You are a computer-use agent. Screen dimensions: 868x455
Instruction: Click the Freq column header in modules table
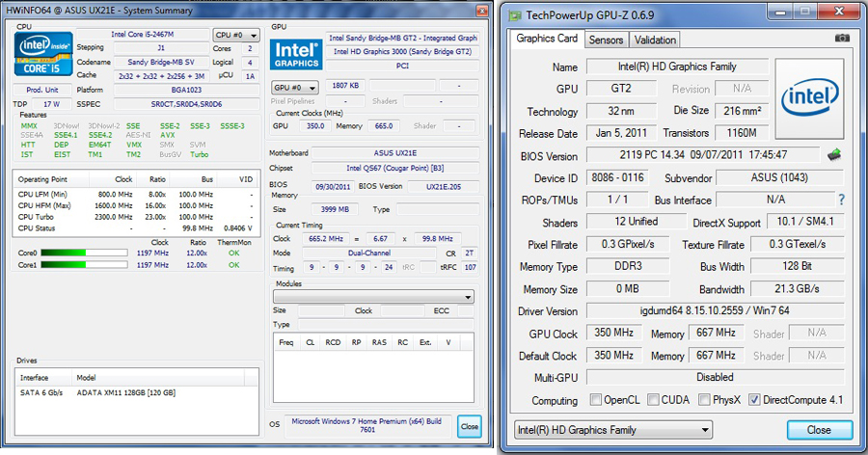click(x=285, y=342)
